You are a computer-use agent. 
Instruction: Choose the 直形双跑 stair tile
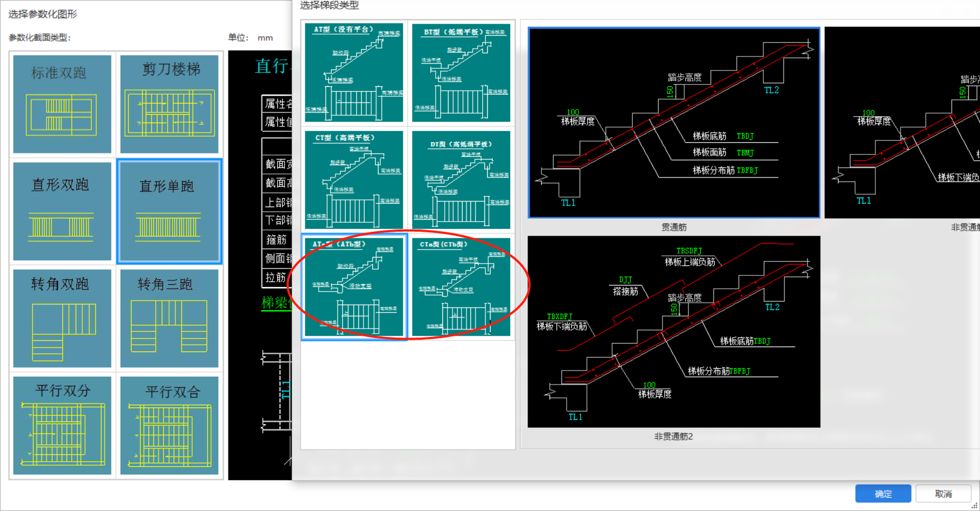[62, 211]
